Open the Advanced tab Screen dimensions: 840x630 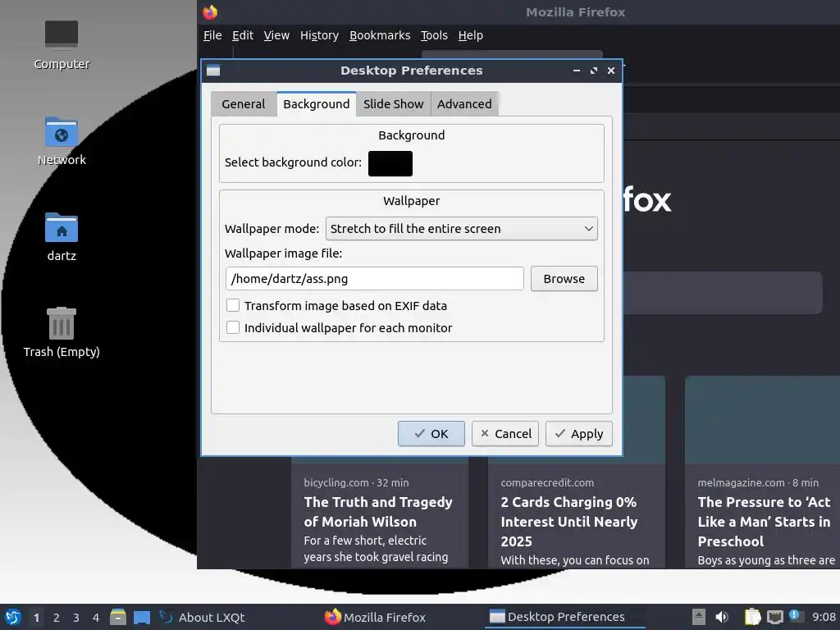pyautogui.click(x=464, y=104)
